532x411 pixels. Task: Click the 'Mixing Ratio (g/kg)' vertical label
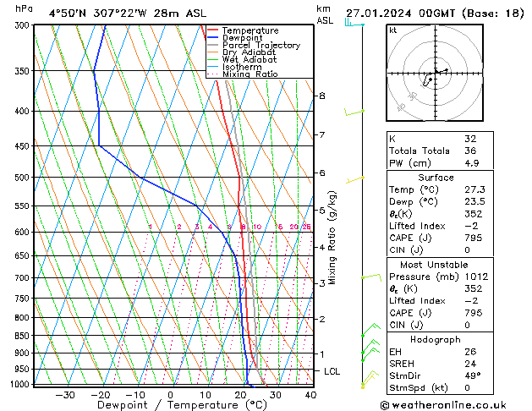point(332,238)
